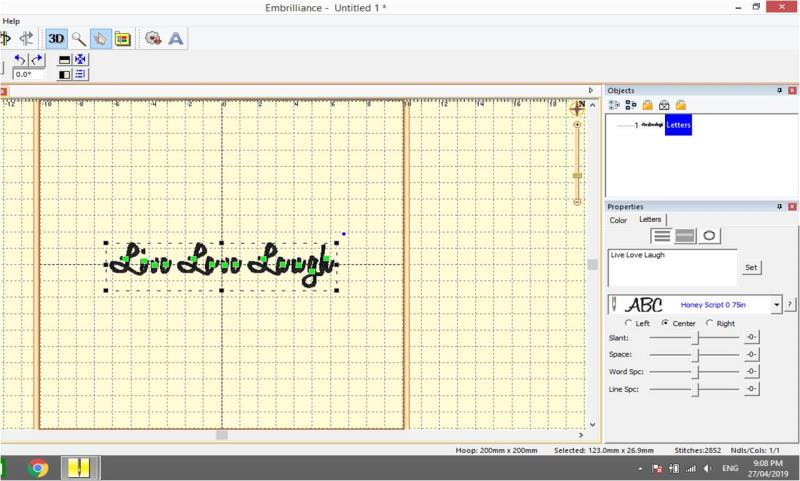This screenshot has height=481, width=800.
Task: Pin the Properties panel
Action: [x=780, y=207]
